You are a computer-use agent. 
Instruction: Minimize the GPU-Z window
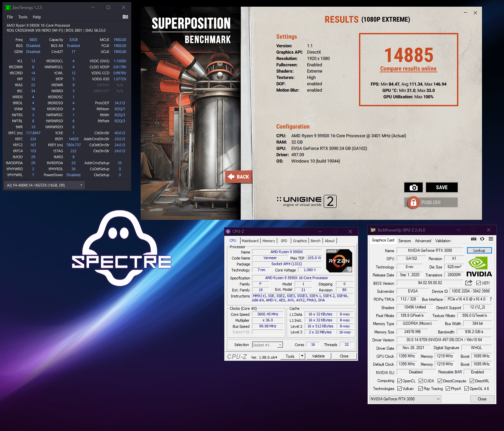(458, 230)
